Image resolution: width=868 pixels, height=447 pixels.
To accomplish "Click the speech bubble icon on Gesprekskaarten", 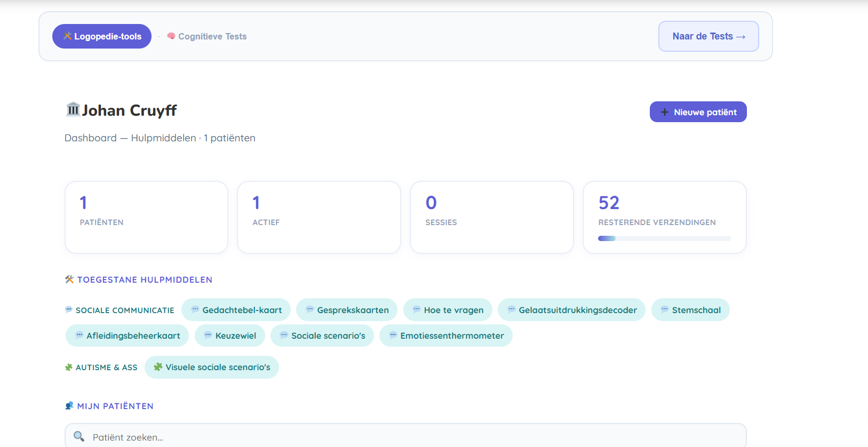I will [310, 309].
